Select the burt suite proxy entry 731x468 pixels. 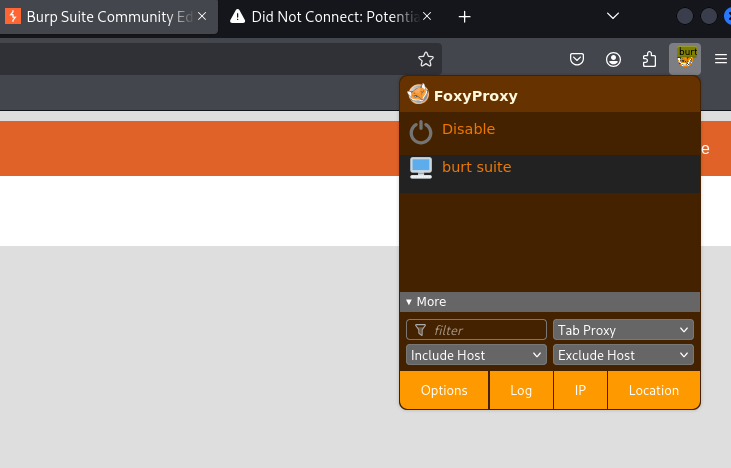(550, 173)
